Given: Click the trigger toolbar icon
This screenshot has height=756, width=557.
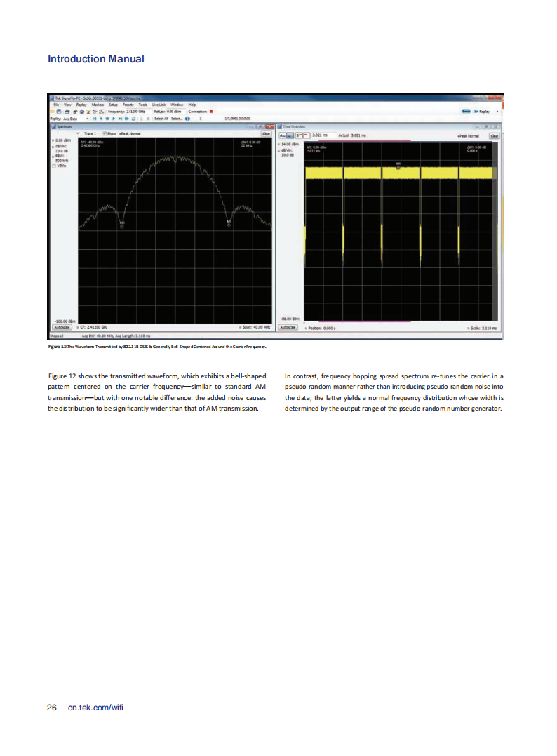Looking at the screenshot, I should pos(88,112).
